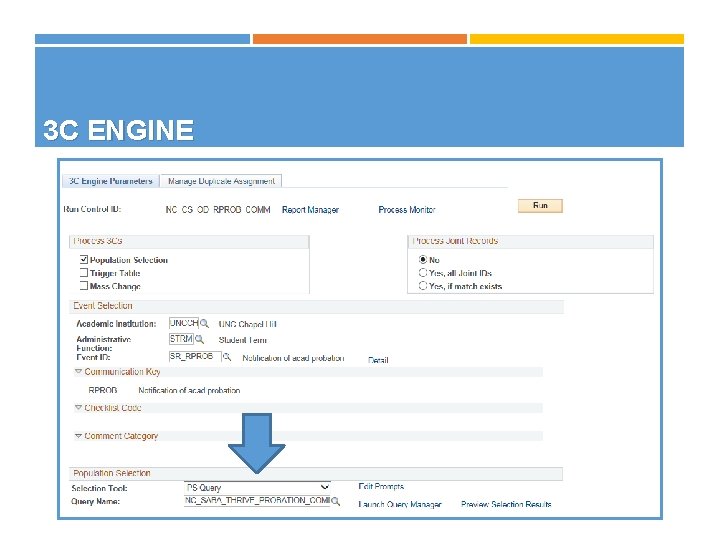The image size is (720, 540).
Task: Open the Academic Institution lookup magnifier
Action: point(205,324)
